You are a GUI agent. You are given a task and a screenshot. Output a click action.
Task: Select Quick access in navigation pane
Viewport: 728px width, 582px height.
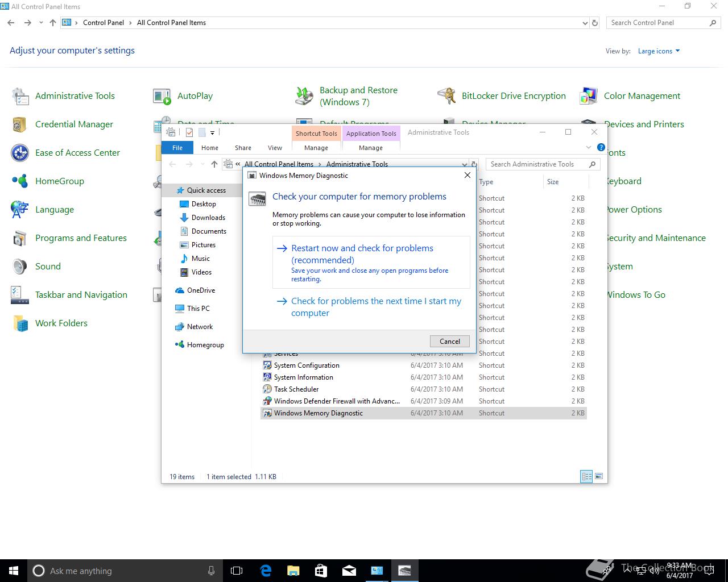206,190
